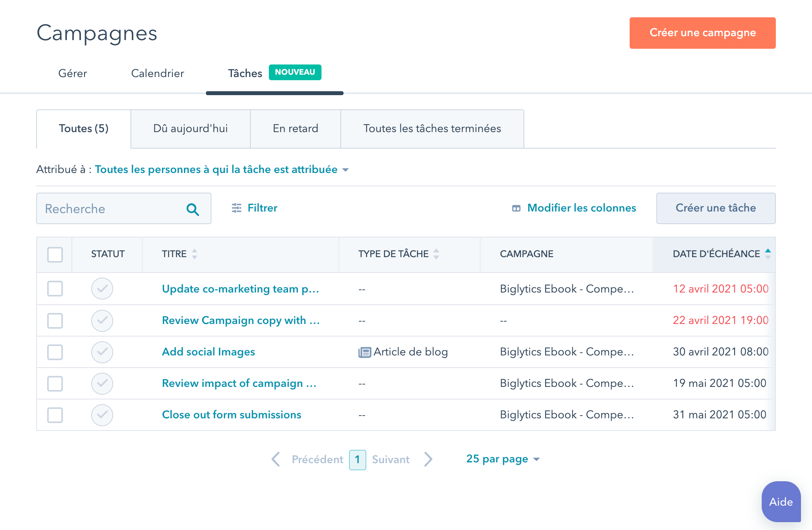Image resolution: width=812 pixels, height=530 pixels.
Task: Click the Suivant pagination arrow
Action: tap(428, 460)
